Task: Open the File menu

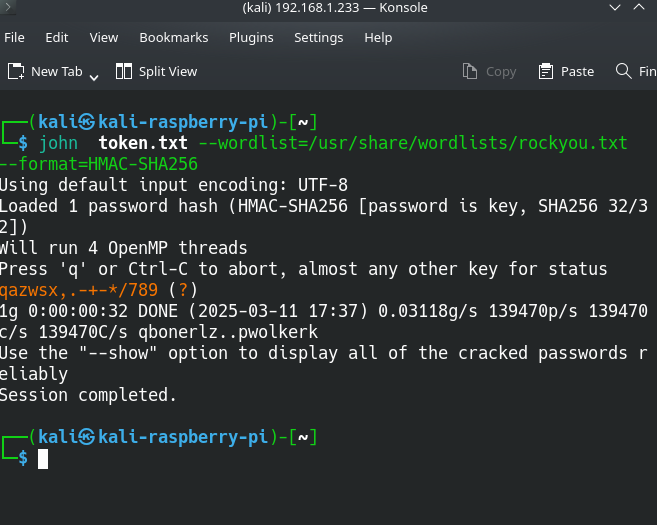Action: click(15, 37)
